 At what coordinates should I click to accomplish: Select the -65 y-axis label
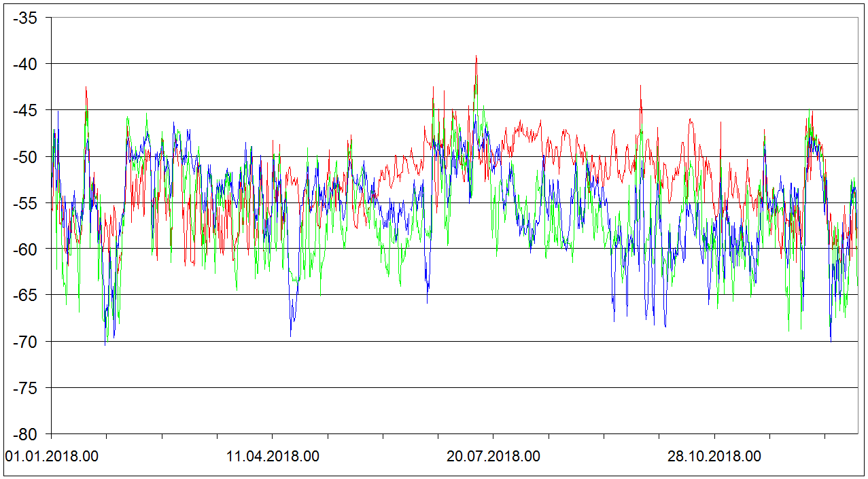click(x=27, y=295)
